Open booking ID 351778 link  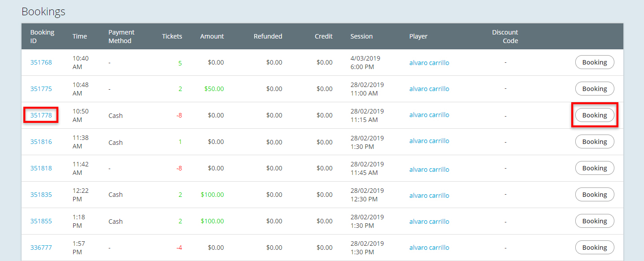[x=41, y=115]
